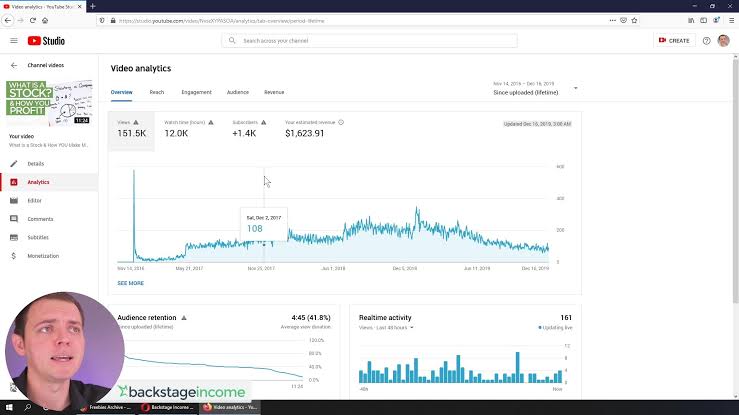Viewport: 739px width, 415px height.
Task: Click the 4:45 (41.8%) average view duration
Action: 311,318
